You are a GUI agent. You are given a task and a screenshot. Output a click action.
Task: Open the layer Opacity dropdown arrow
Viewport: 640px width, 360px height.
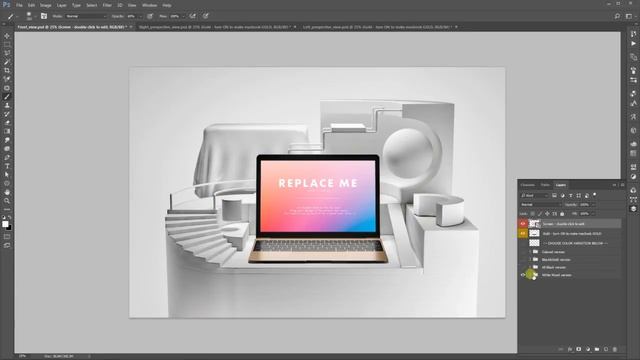point(593,204)
